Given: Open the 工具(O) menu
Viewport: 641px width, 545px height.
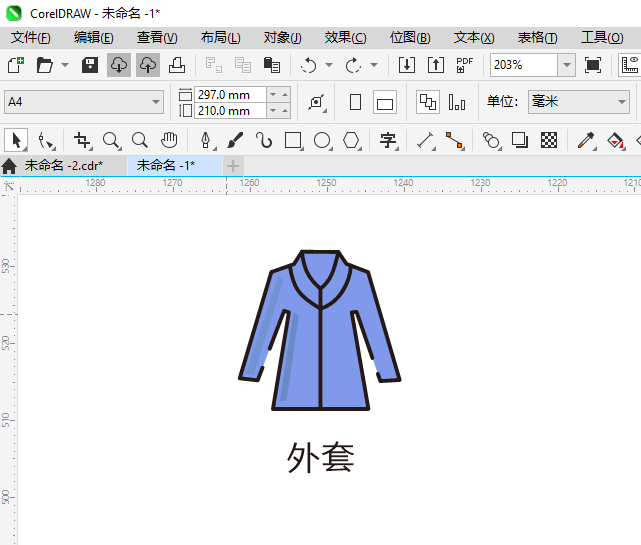Looking at the screenshot, I should point(602,38).
